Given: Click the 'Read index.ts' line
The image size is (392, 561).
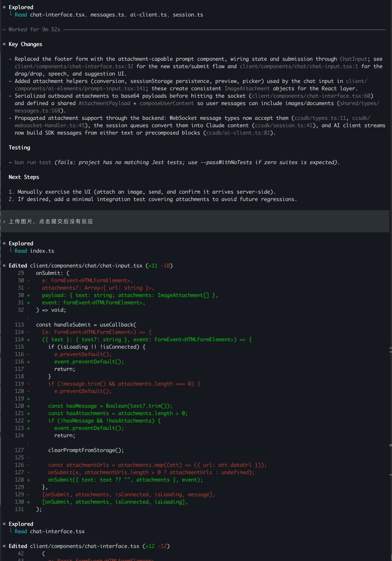Looking at the screenshot, I should (34, 251).
